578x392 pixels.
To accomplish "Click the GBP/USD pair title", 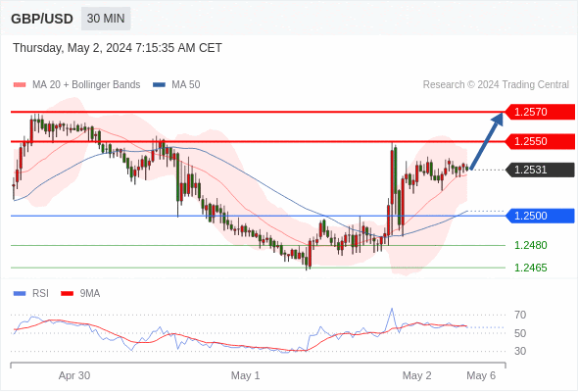I will 42,19.
